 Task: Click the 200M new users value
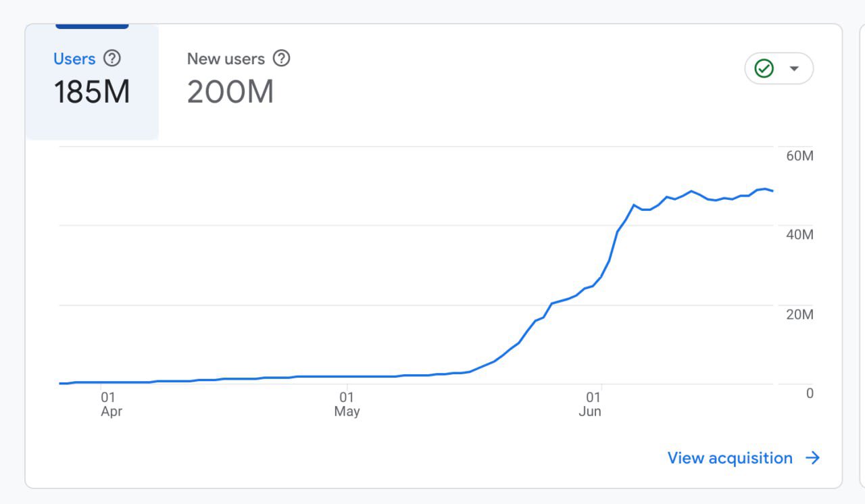[230, 92]
